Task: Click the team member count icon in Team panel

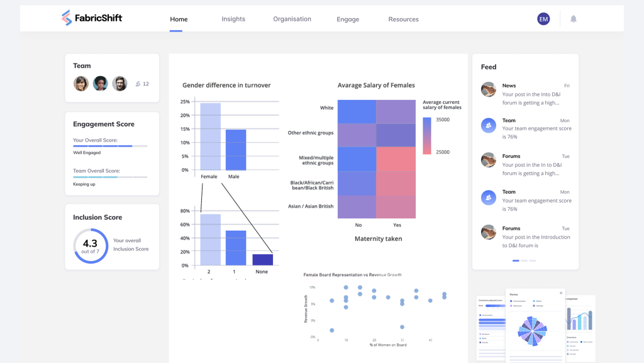Action: pos(137,82)
